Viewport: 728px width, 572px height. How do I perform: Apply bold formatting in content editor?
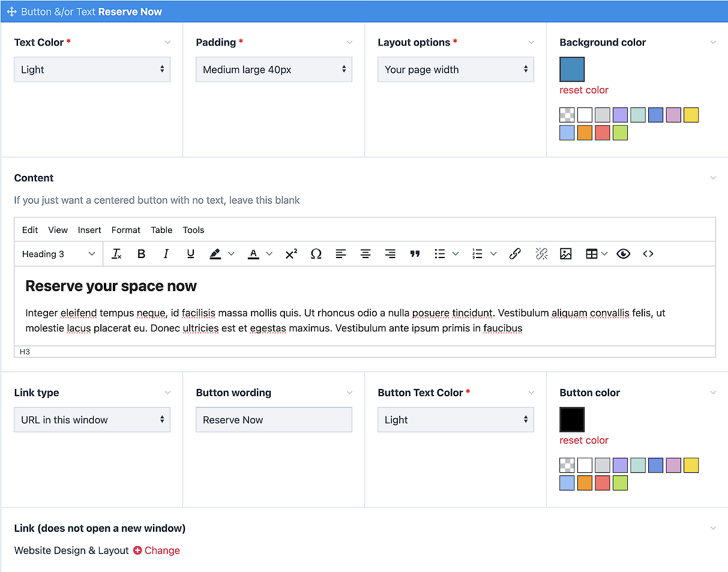point(142,254)
